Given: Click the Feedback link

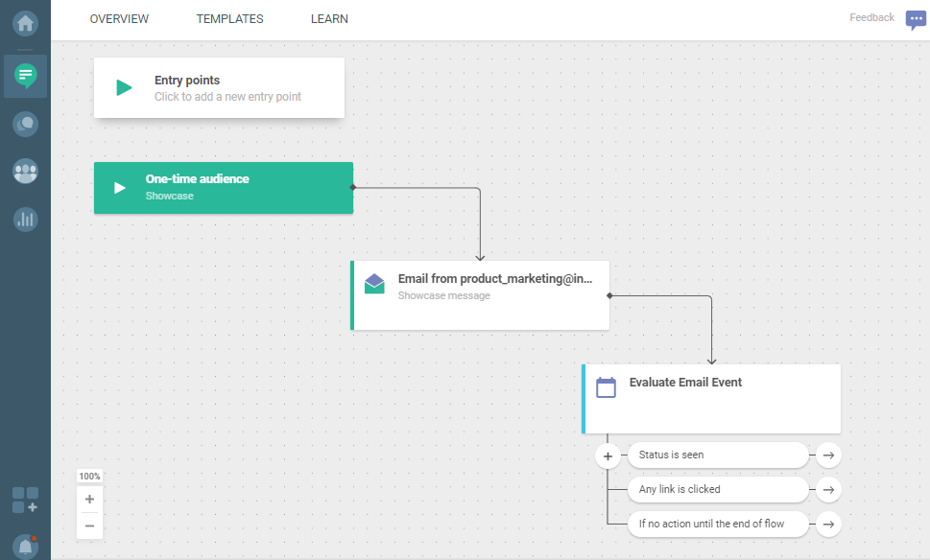Looking at the screenshot, I should click(x=871, y=18).
